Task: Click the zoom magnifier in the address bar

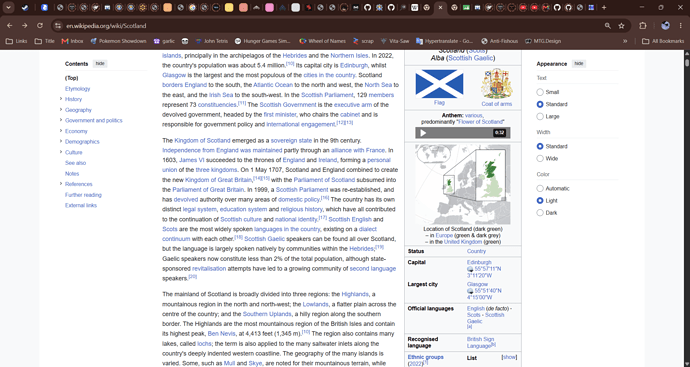Action: point(608,26)
